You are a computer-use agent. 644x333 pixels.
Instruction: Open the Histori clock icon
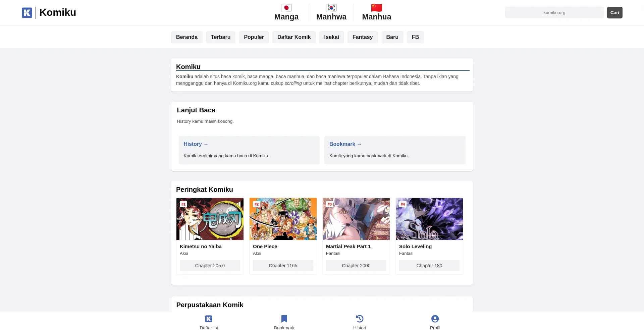[360, 319]
